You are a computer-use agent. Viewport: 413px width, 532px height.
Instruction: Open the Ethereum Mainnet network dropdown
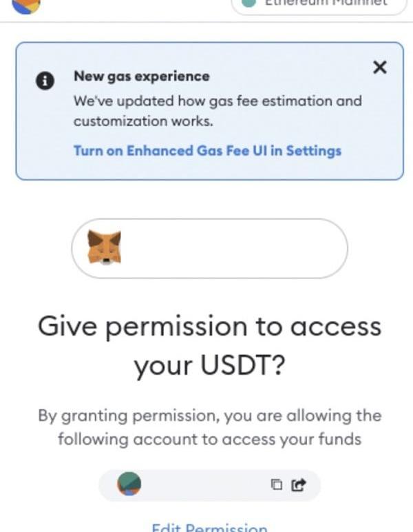pos(319,4)
